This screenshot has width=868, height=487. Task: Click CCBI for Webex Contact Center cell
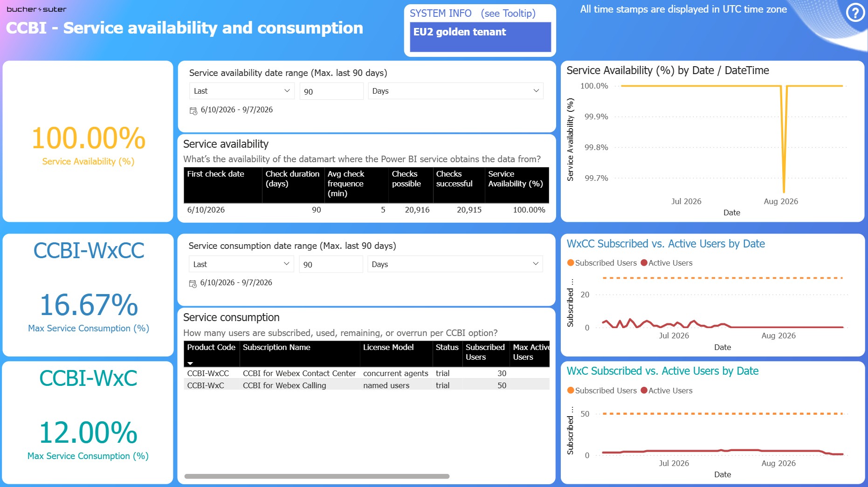[x=299, y=373]
